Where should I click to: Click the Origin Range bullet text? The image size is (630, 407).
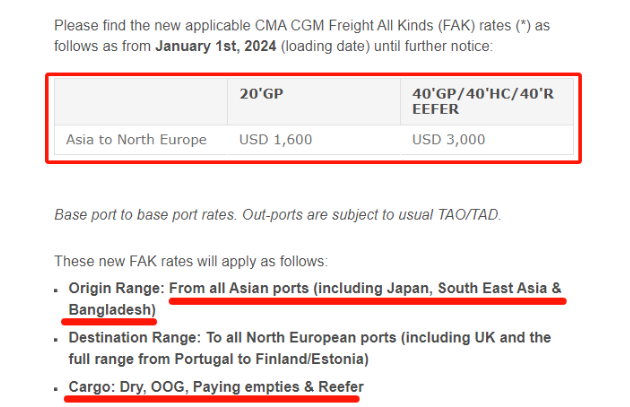pyautogui.click(x=315, y=299)
